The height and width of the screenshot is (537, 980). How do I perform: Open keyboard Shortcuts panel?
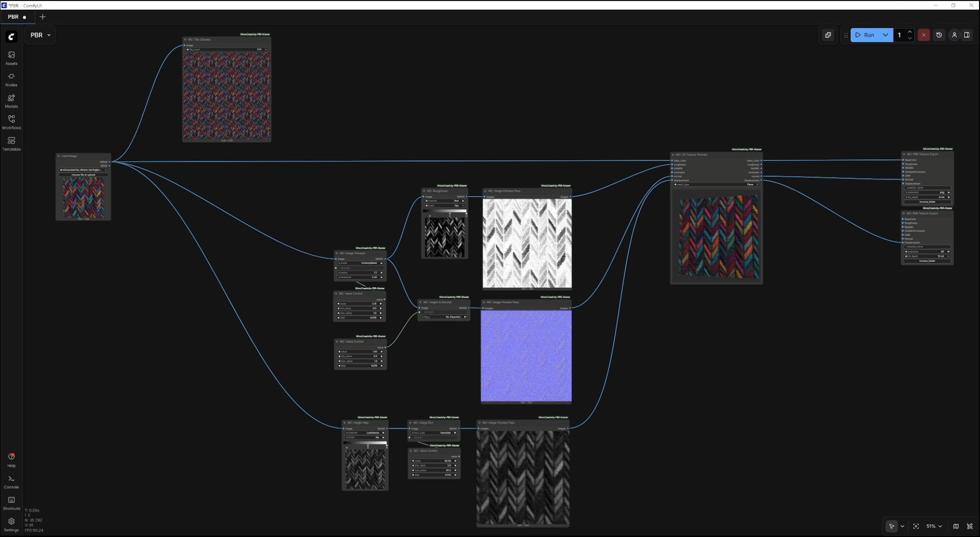(11, 503)
